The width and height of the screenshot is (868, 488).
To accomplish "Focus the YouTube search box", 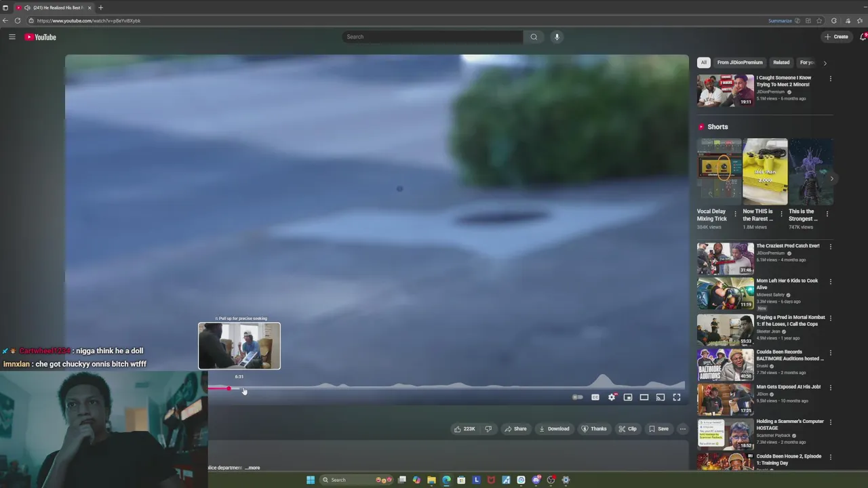I will click(432, 37).
